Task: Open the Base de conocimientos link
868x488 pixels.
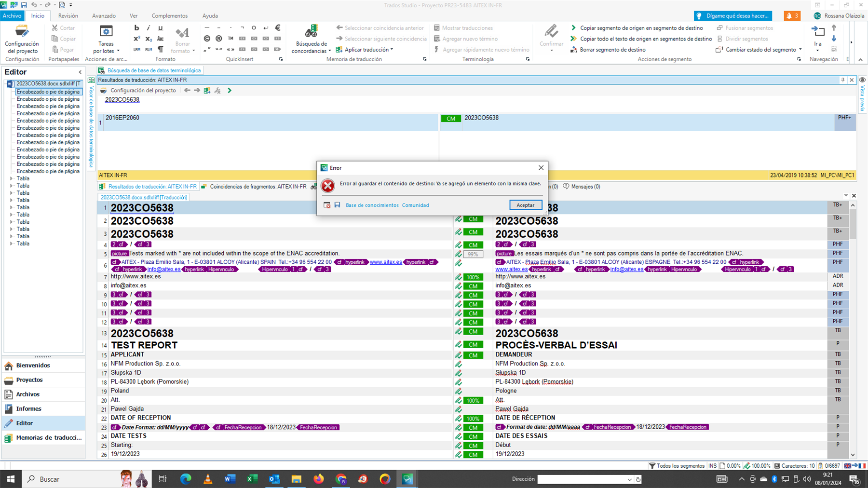Action: click(372, 205)
